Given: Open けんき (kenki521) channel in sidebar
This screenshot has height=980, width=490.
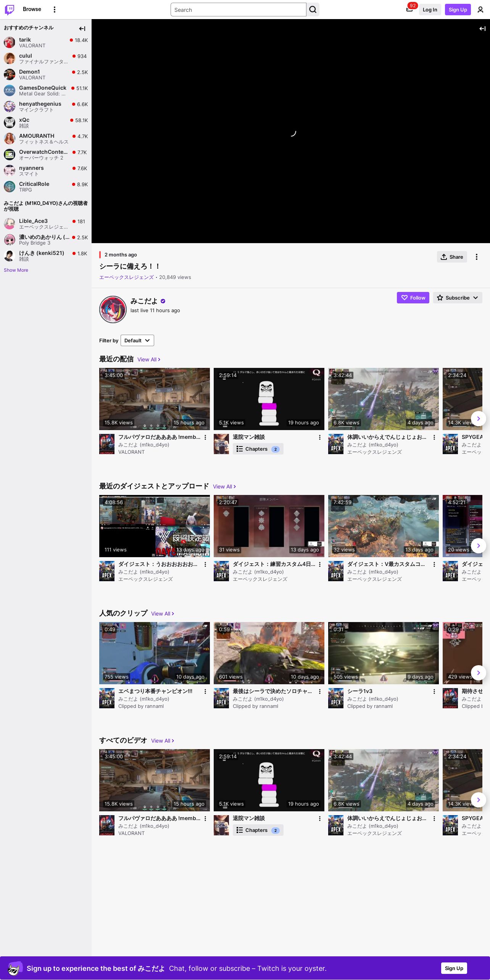Looking at the screenshot, I should 46,256.
